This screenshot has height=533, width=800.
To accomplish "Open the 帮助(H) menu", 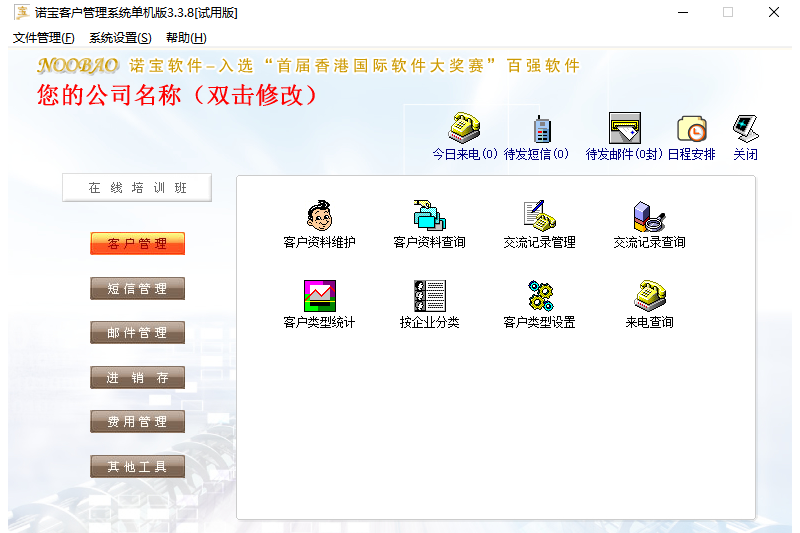I will tap(186, 38).
